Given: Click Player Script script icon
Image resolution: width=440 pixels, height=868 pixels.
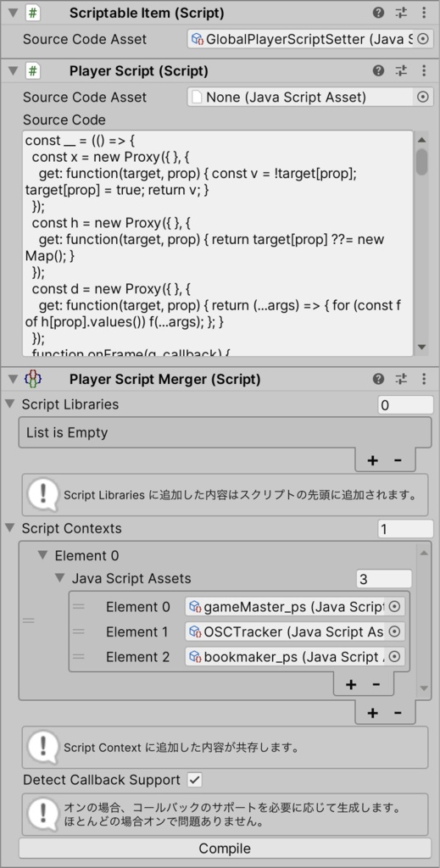Looking at the screenshot, I should [33, 71].
